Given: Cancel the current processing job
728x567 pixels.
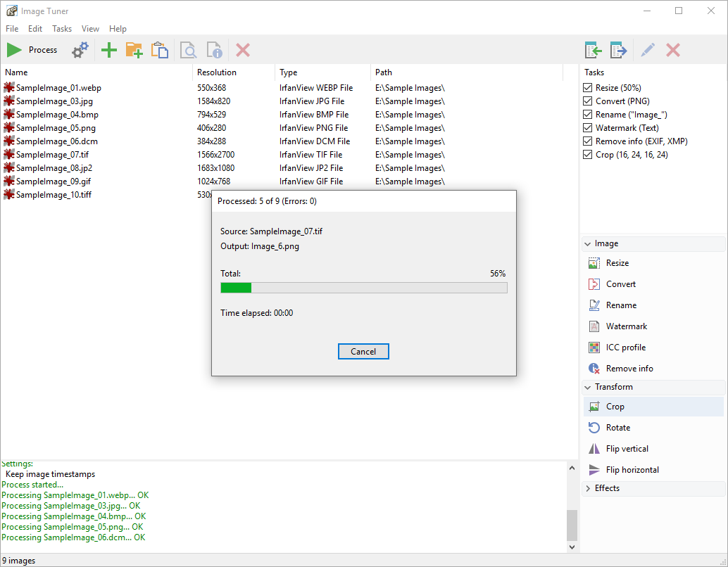Looking at the screenshot, I should (363, 351).
